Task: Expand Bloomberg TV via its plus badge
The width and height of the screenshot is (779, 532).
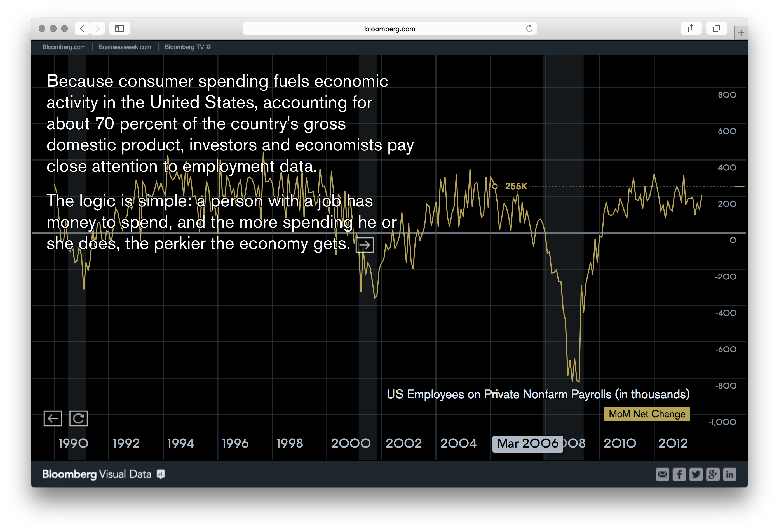Action: point(208,47)
